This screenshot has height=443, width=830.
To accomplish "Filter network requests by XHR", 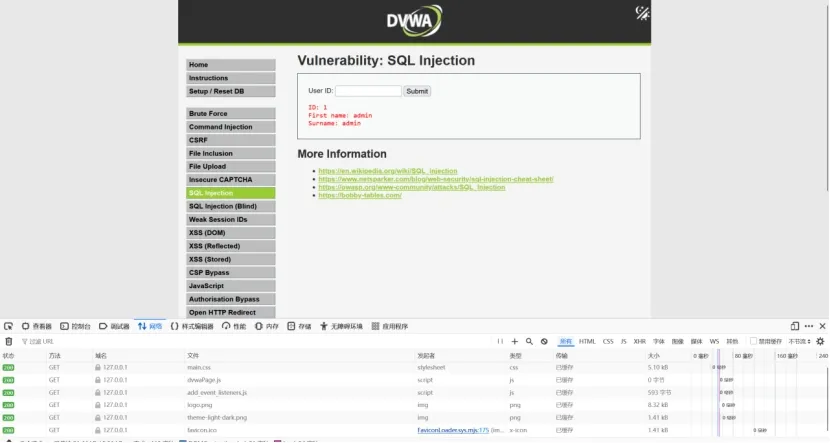I will pyautogui.click(x=639, y=341).
